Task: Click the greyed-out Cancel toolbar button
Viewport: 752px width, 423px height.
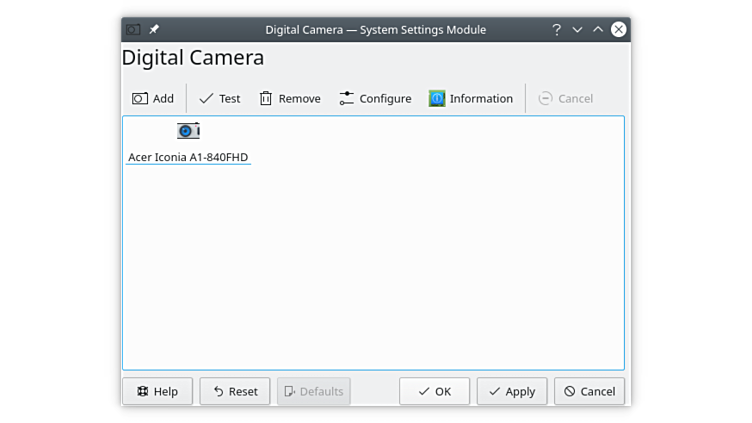Action: [x=565, y=98]
